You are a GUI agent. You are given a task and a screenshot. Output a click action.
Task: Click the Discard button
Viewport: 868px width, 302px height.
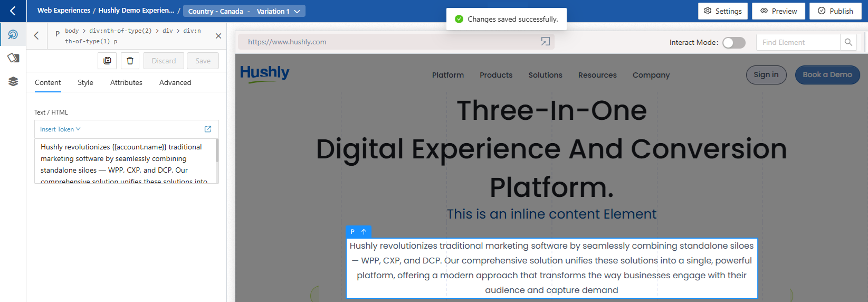pyautogui.click(x=164, y=61)
